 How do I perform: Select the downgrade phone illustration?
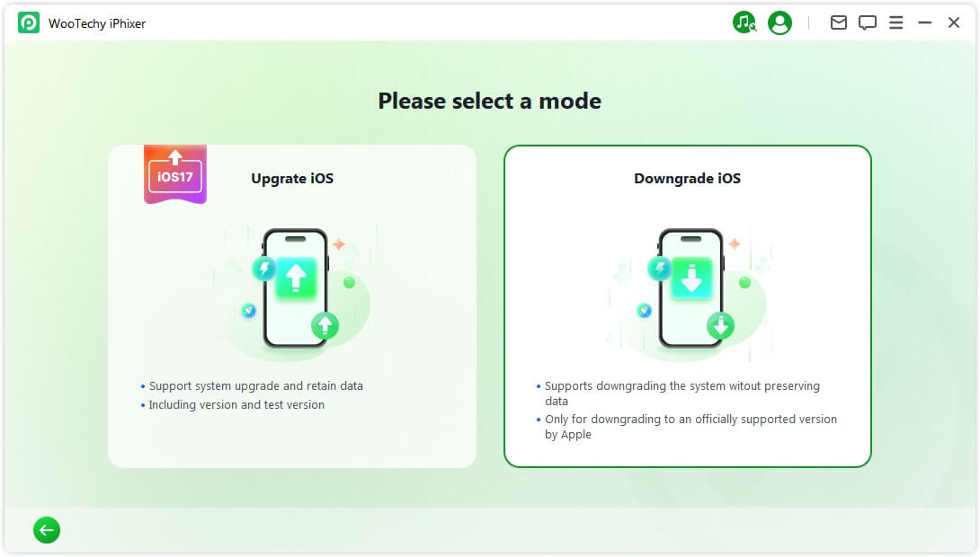pyautogui.click(x=690, y=287)
